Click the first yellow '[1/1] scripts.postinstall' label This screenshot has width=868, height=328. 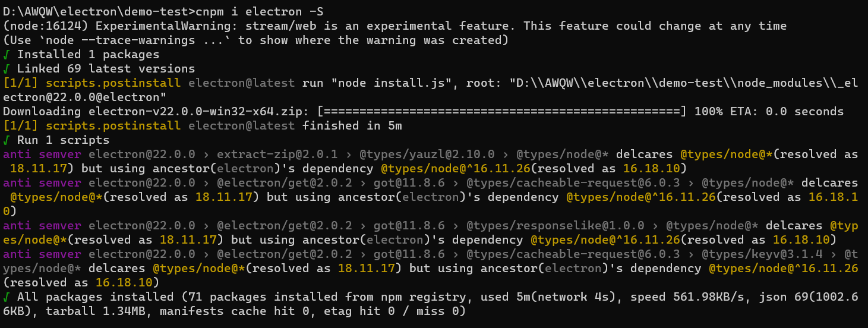point(92,83)
